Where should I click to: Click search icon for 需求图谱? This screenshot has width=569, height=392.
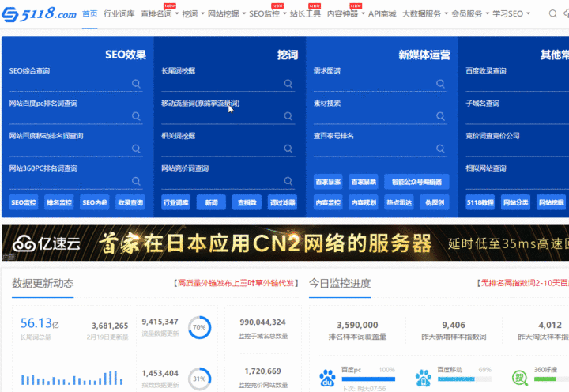pyautogui.click(x=440, y=83)
